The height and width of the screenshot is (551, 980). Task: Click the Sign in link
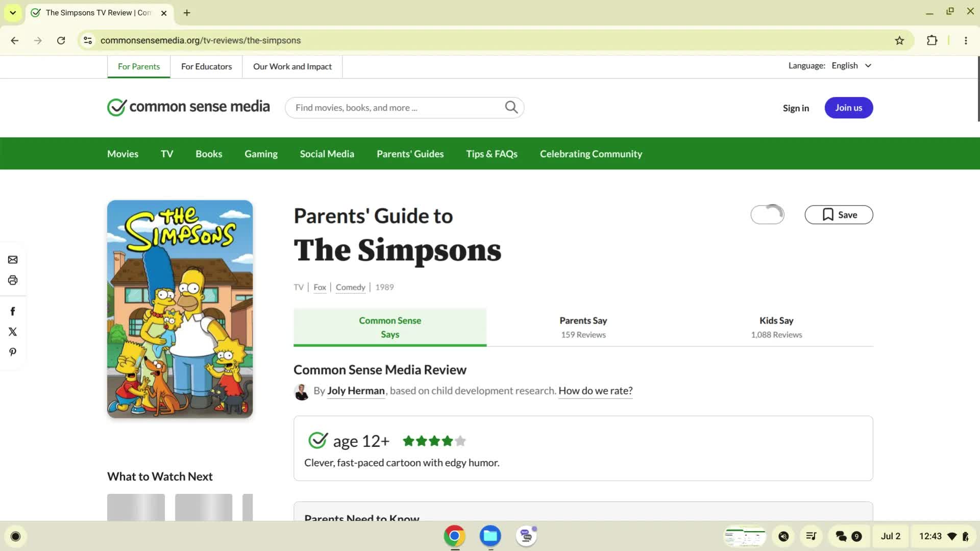[x=796, y=108]
